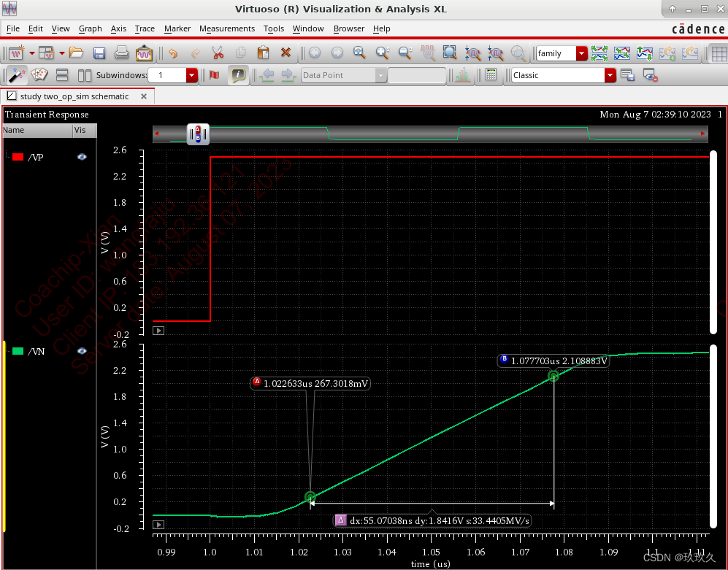
Task: Click the scissors Cut icon
Action: pyautogui.click(x=218, y=53)
